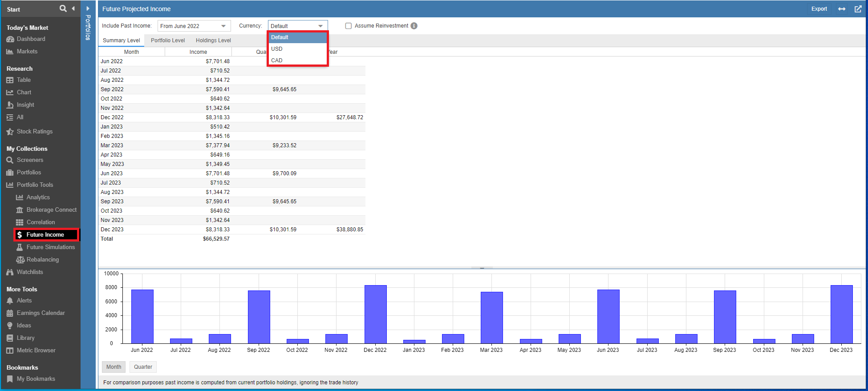Viewport: 868px width, 391px height.
Task: Click the info icon beside Assume Reinvestment
Action: coord(414,26)
